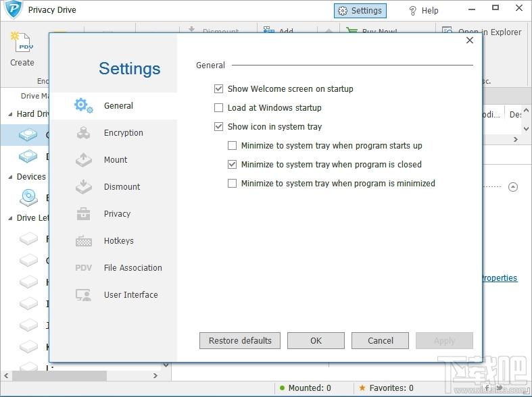
Task: Click the sidebar scroll left arrow
Action: pos(6,375)
